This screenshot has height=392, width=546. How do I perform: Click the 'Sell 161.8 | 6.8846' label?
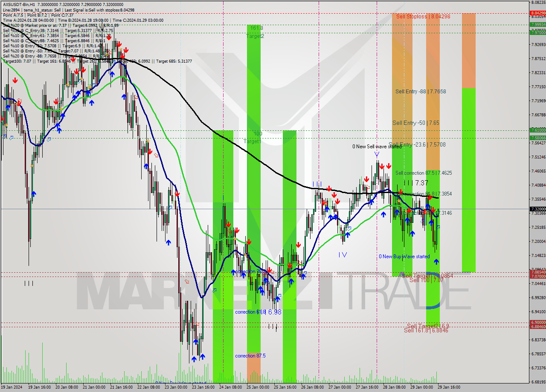point(426,330)
